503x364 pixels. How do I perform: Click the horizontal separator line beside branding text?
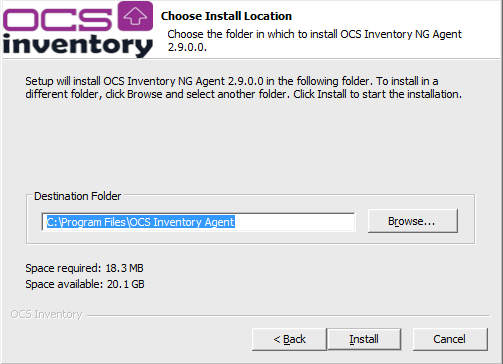point(289,315)
